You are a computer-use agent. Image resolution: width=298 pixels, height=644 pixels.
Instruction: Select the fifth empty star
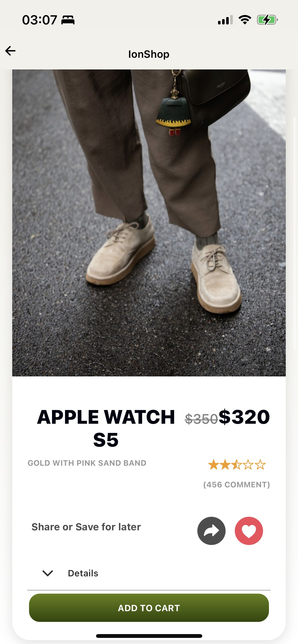click(x=260, y=465)
